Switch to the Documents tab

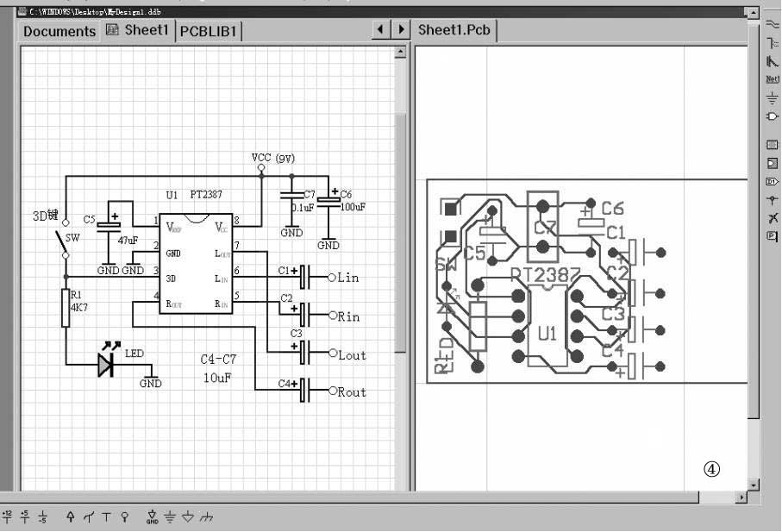[59, 31]
